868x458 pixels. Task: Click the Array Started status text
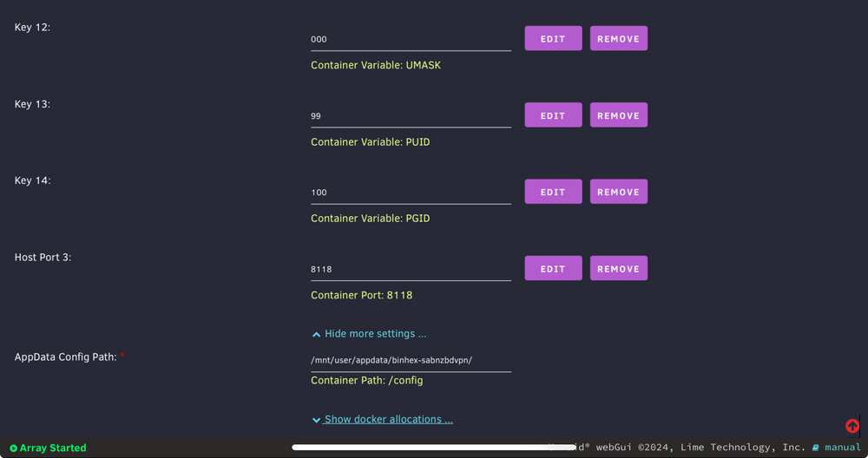(53, 448)
